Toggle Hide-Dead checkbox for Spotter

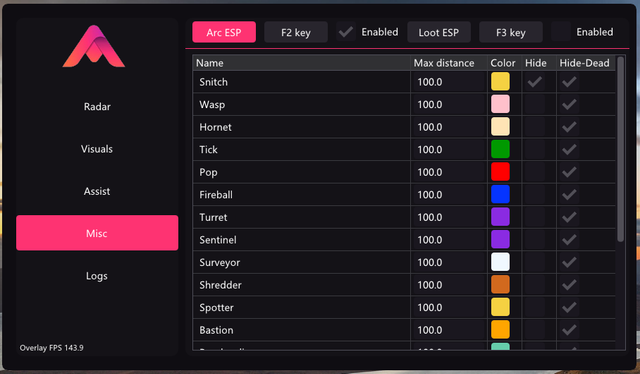point(569,307)
